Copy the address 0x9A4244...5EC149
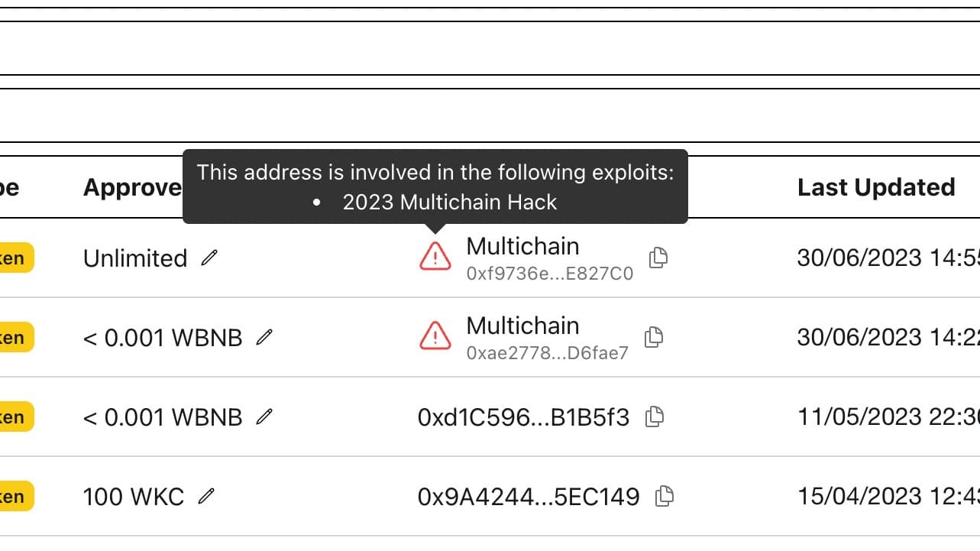Image resolution: width=980 pixels, height=551 pixels. coord(663,496)
